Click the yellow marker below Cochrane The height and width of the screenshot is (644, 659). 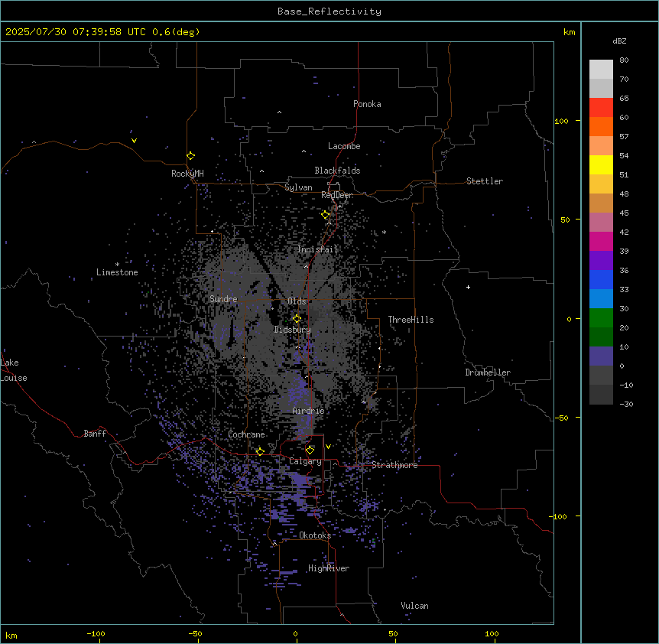coord(260,451)
